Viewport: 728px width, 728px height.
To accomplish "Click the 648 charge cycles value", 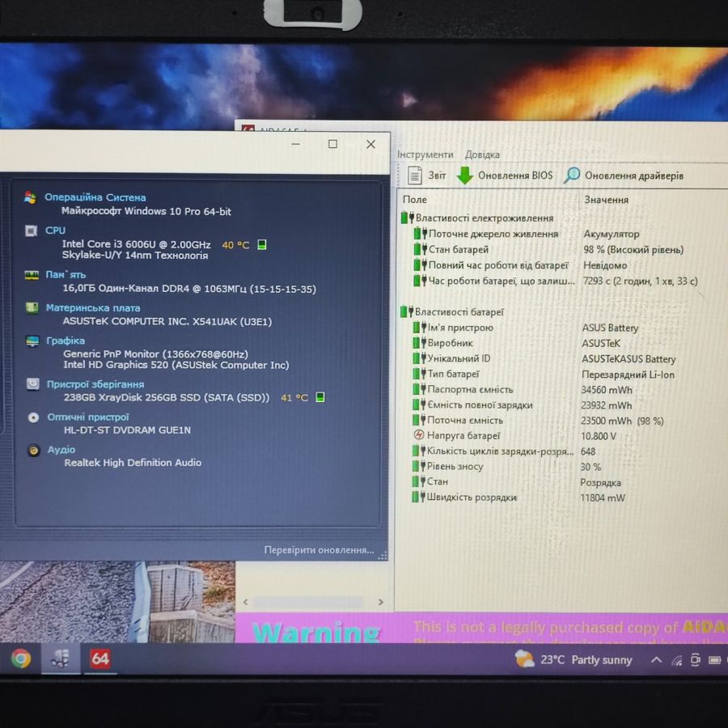I will point(588,451).
